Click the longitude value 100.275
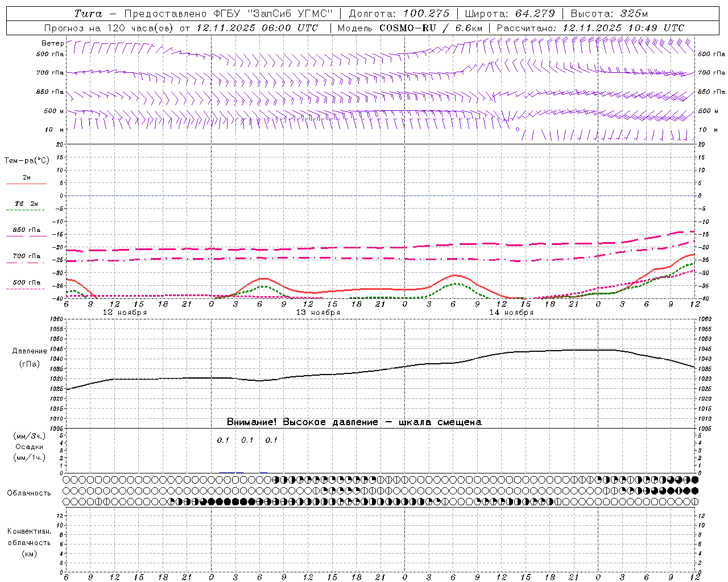728x582 pixels. (x=426, y=14)
